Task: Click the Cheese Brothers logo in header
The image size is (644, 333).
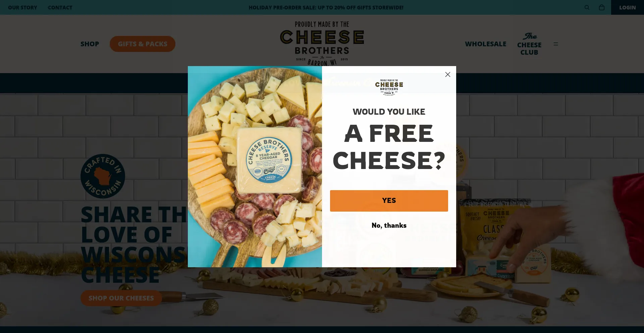Action: pos(322,44)
